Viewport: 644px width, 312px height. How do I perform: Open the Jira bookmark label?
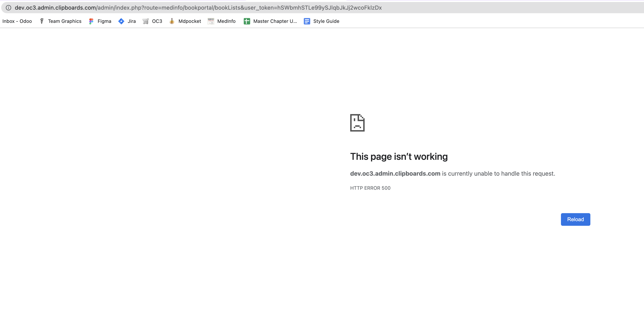pos(131,21)
